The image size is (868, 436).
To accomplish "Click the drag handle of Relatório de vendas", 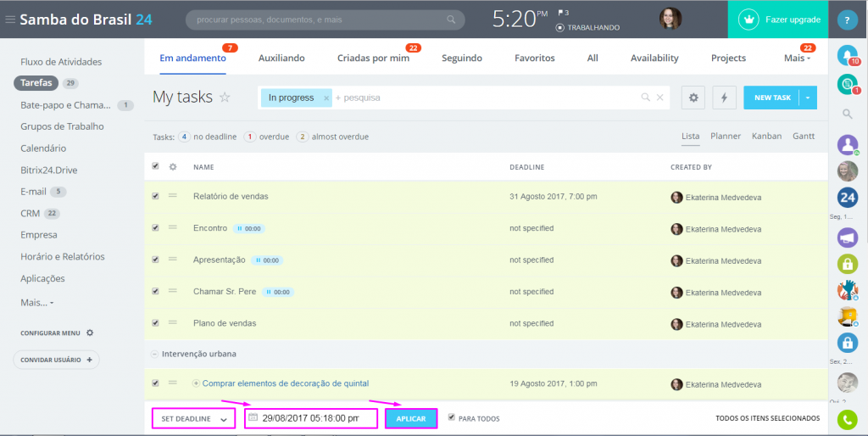I will point(173,196).
